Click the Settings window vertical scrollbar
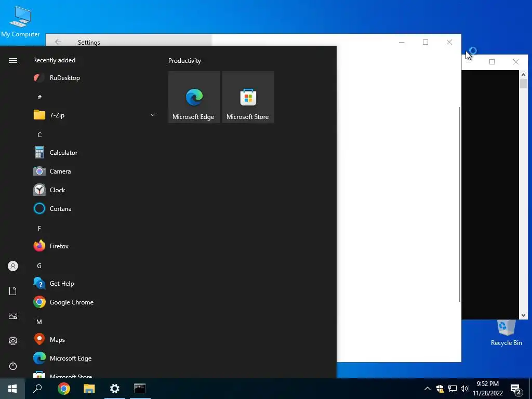532x399 pixels. click(x=460, y=204)
